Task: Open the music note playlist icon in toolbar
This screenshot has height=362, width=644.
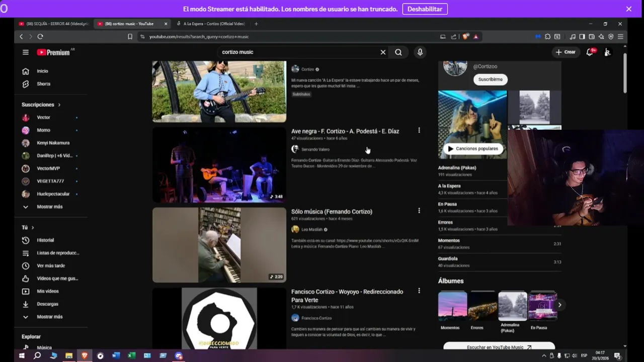Action: click(x=573, y=37)
